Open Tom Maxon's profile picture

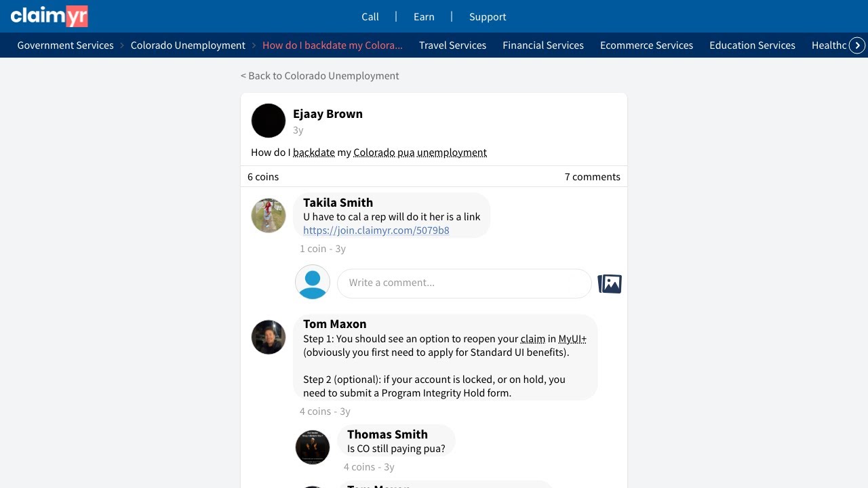click(x=269, y=337)
